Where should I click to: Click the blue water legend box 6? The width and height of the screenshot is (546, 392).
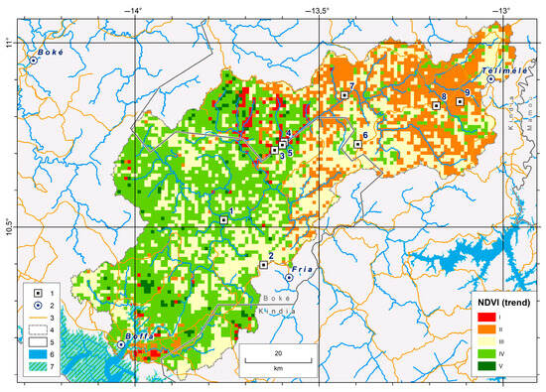point(38,354)
